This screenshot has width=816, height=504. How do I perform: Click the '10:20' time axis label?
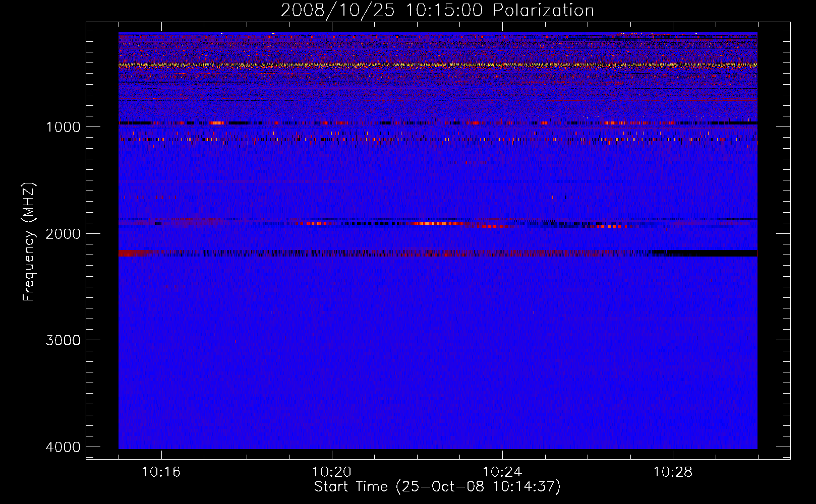331,472
